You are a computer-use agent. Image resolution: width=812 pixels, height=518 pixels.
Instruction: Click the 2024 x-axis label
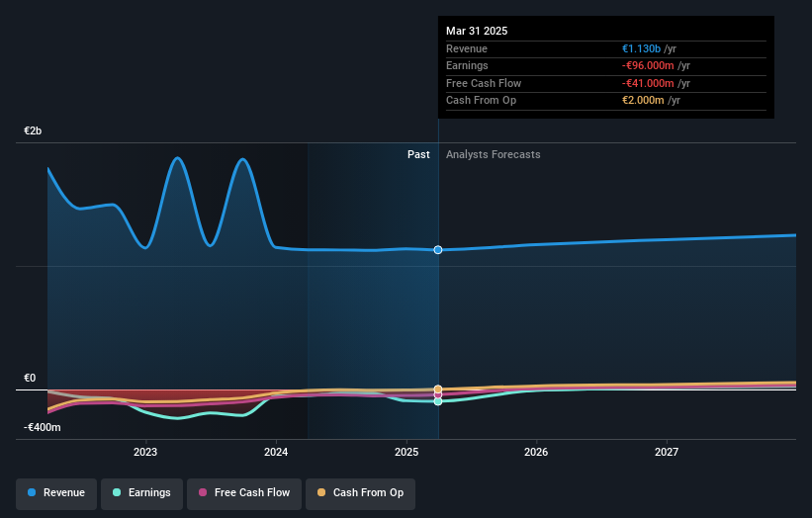(x=276, y=452)
